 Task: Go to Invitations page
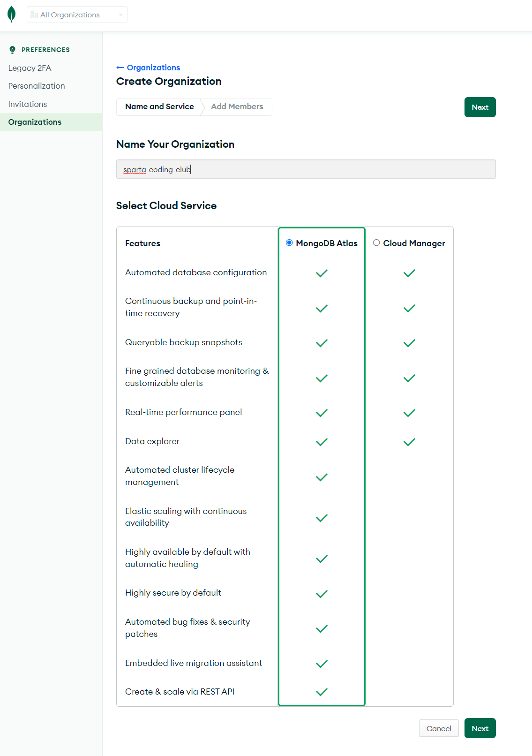(28, 104)
